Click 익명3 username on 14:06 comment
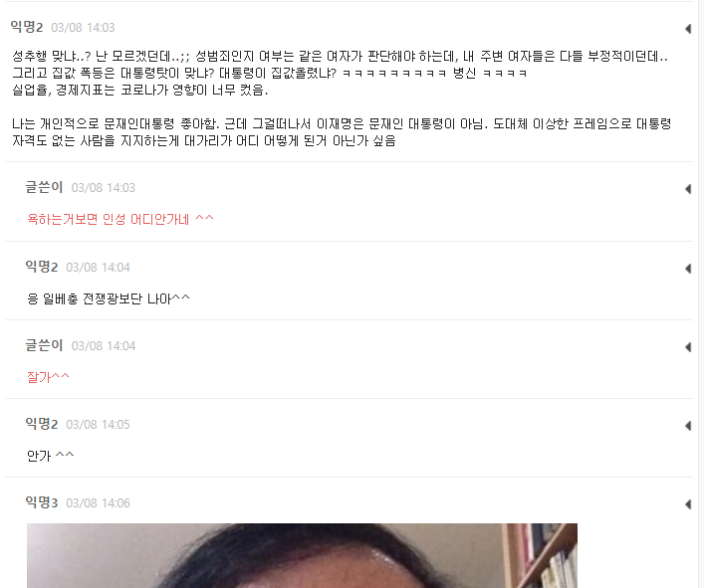Screen dimensions: 704x588 (x=42, y=502)
